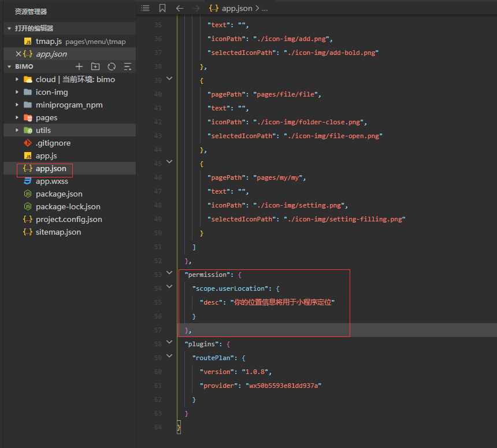497x448 pixels.
Task: Select app.json in open editors list
Action: point(70,54)
